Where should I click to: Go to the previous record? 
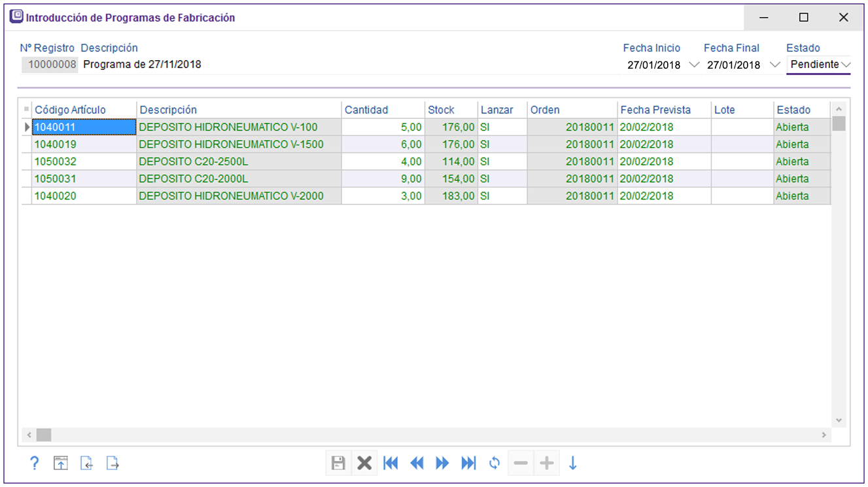(x=417, y=463)
